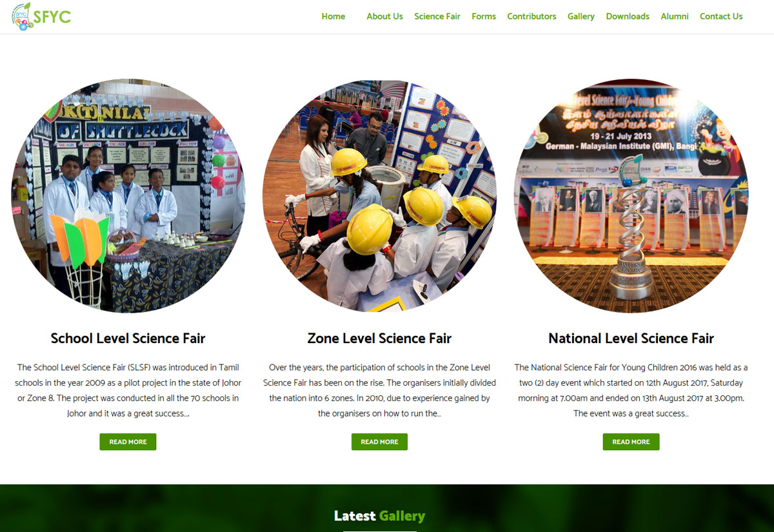Read more about the School Level Science Fair
Screen dimensions: 774x532
tap(128, 442)
